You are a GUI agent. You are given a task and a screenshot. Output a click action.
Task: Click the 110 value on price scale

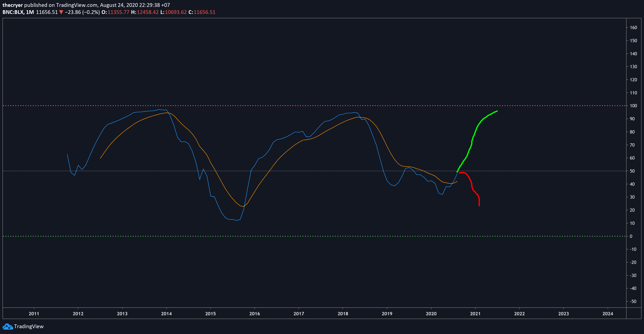tap(633, 93)
